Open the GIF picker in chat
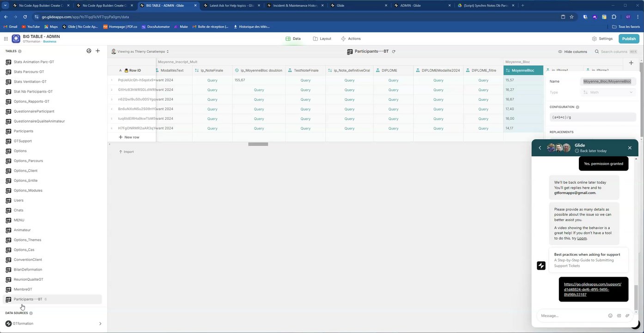 [619, 316]
